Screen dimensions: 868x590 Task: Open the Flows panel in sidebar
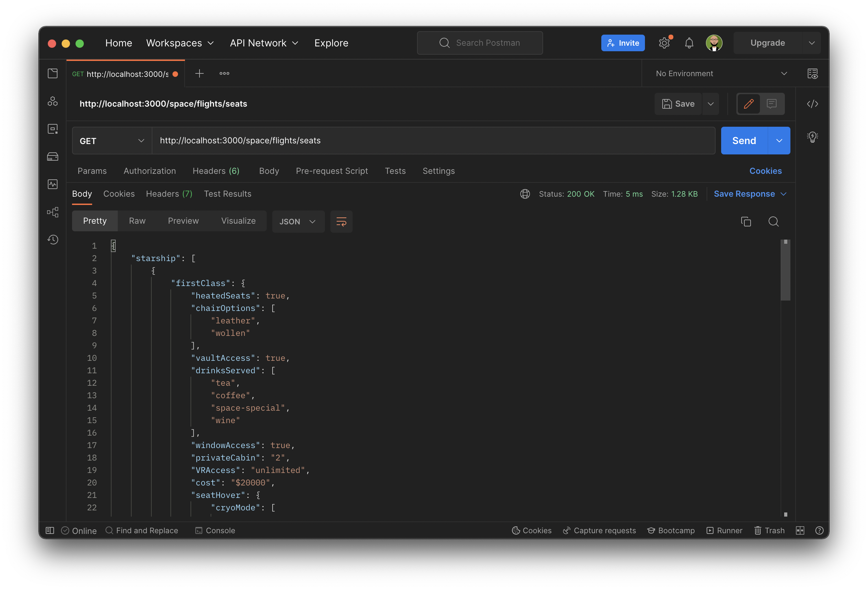[x=53, y=212]
